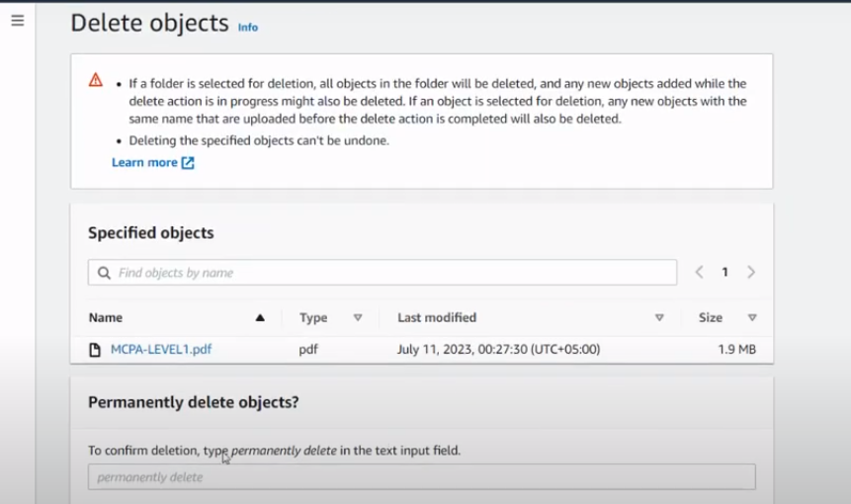Open the MCPA-LEVEL1.pdf object link

pyautogui.click(x=161, y=349)
